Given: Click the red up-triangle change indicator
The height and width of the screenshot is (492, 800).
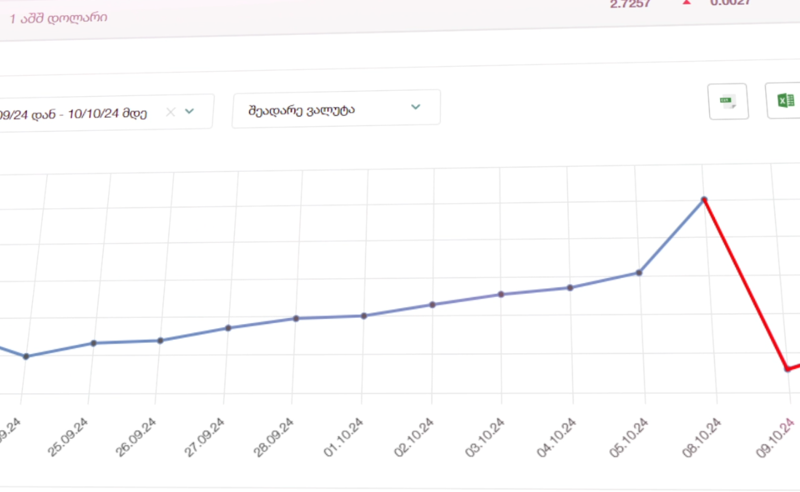Looking at the screenshot, I should click(x=687, y=2).
